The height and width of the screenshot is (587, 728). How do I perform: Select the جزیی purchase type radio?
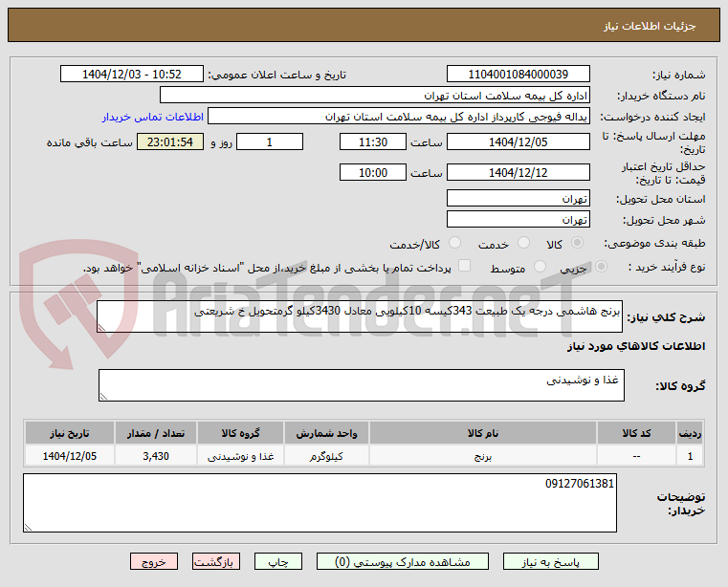[x=602, y=267]
